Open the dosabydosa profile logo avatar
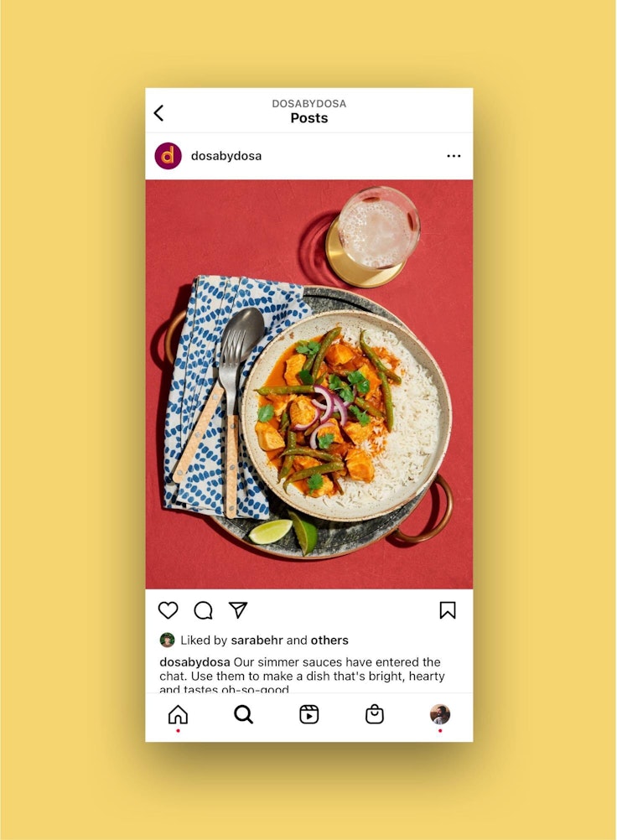 coord(169,156)
